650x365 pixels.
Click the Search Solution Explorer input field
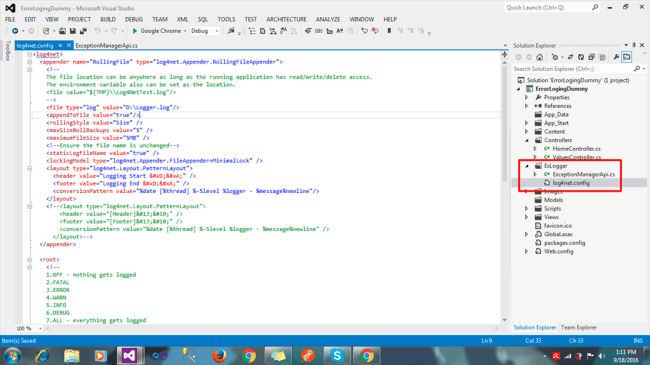click(x=574, y=69)
